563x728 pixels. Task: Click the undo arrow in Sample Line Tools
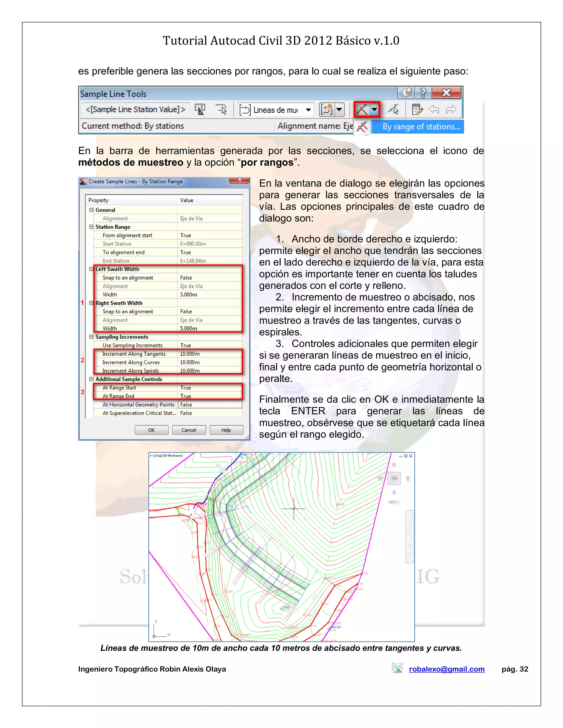coord(434,109)
